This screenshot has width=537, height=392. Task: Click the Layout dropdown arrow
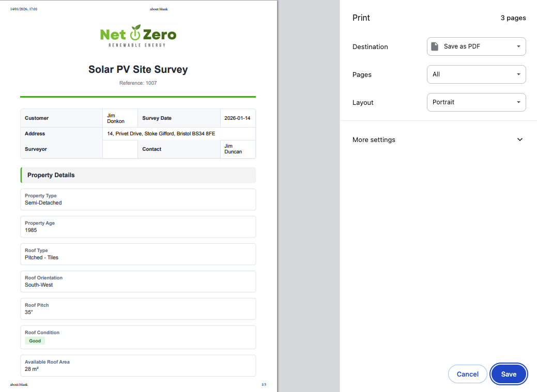(518, 102)
